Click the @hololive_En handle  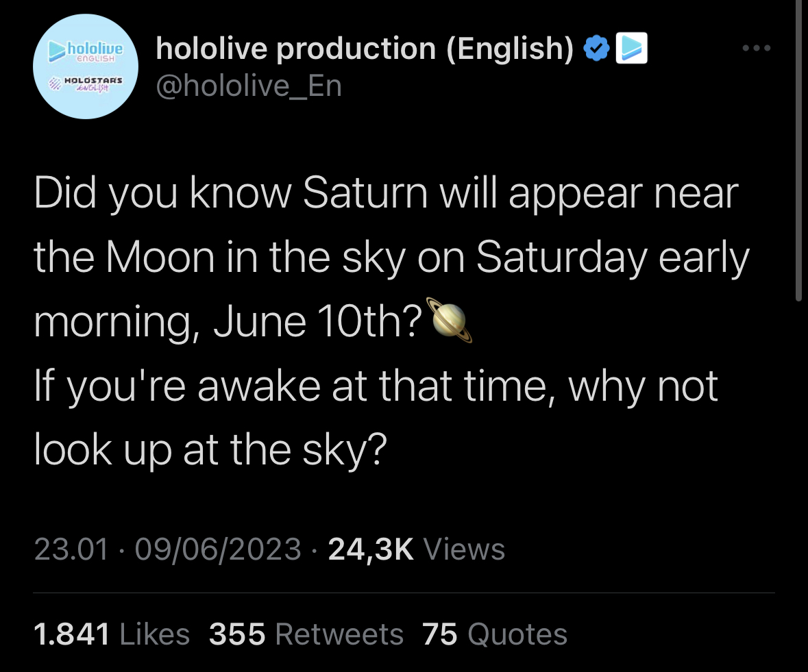pyautogui.click(x=249, y=87)
